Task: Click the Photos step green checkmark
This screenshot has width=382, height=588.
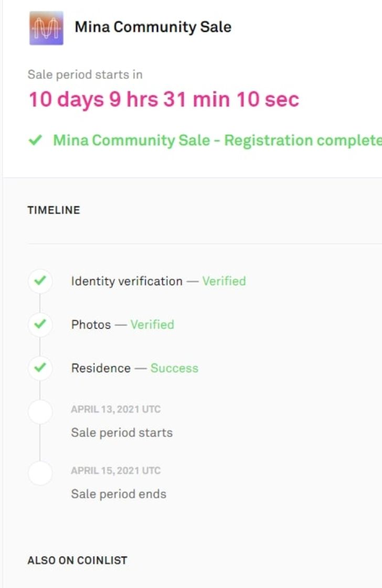Action: 40,324
